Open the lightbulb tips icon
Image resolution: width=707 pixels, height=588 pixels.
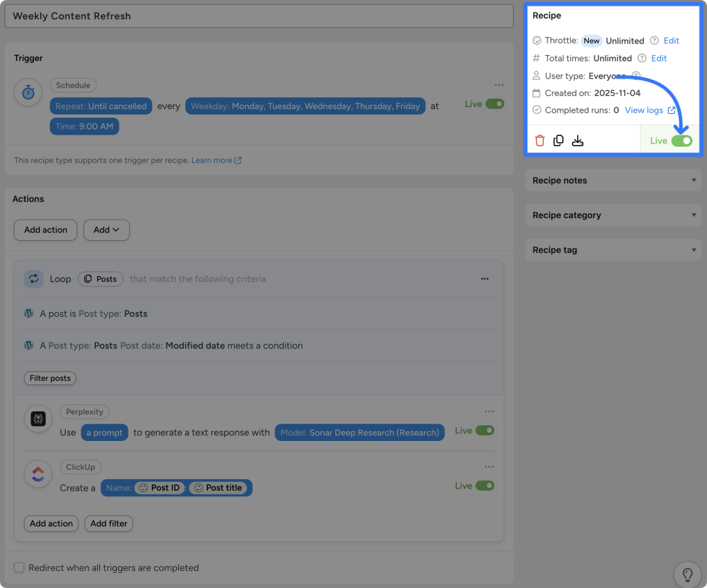click(x=688, y=574)
